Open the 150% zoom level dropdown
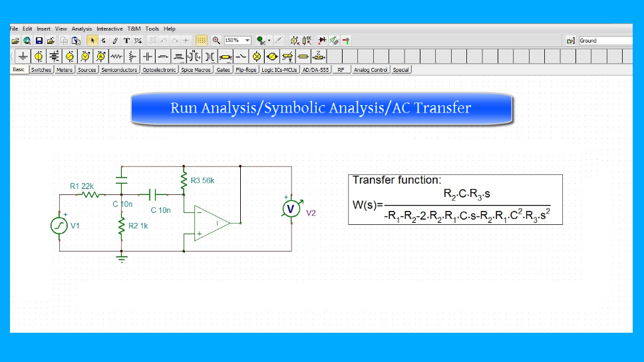The image size is (644, 362). tap(247, 41)
